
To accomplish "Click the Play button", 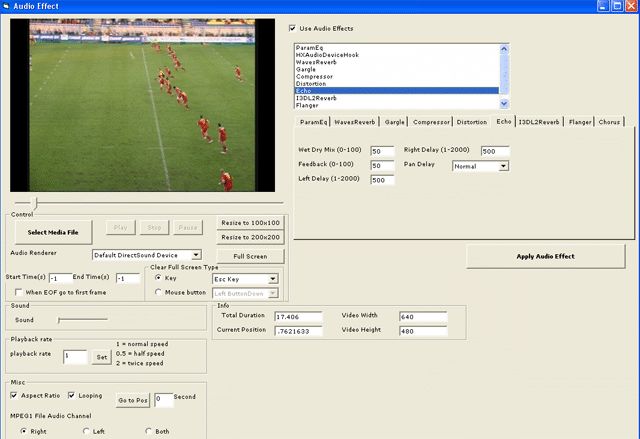I will 120,227.
